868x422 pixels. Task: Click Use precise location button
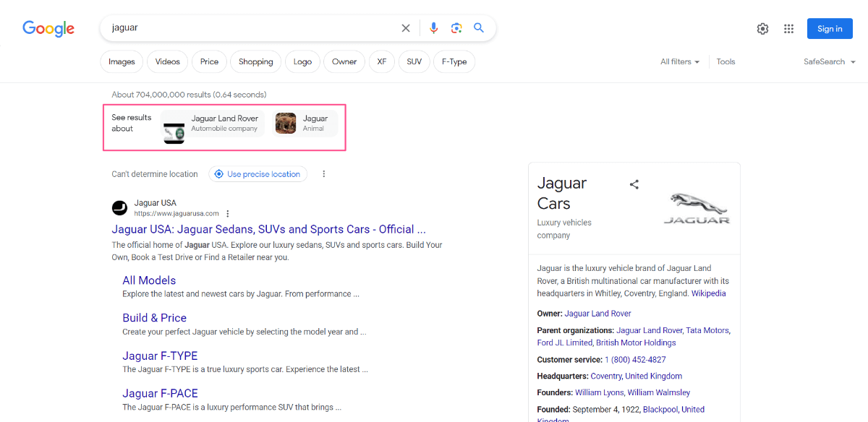(x=258, y=174)
